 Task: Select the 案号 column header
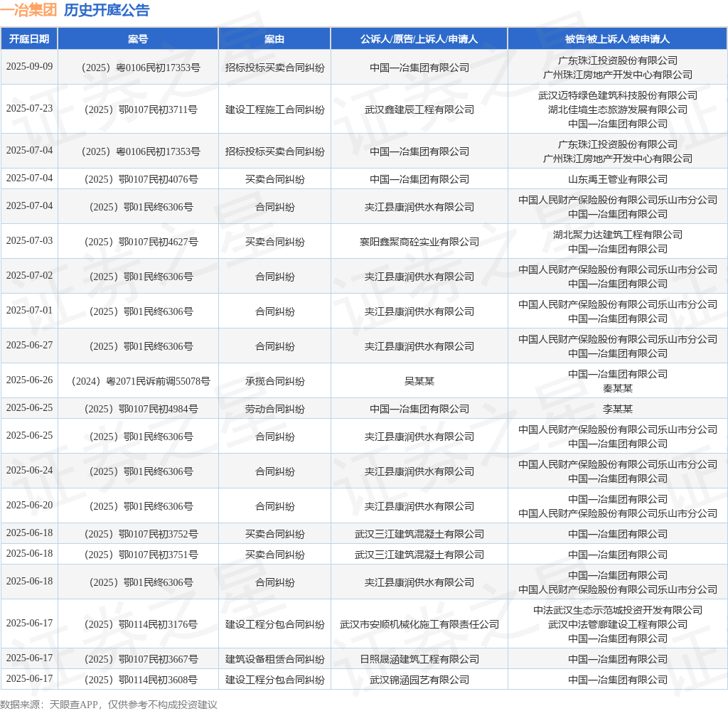click(138, 39)
